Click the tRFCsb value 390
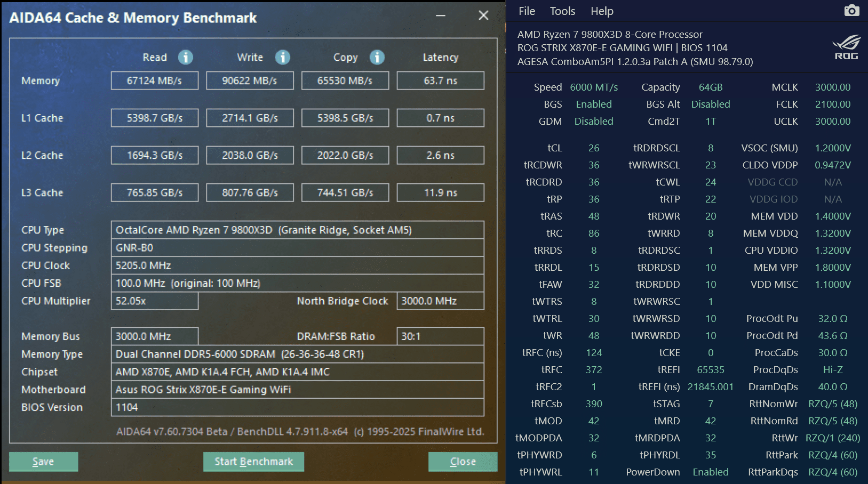The width and height of the screenshot is (868, 484). click(x=594, y=404)
